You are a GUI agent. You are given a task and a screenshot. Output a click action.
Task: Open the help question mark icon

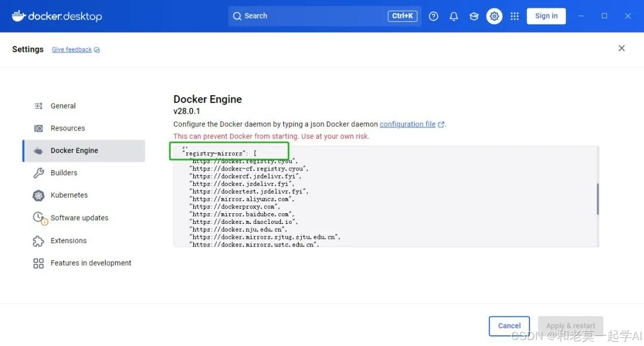434,16
